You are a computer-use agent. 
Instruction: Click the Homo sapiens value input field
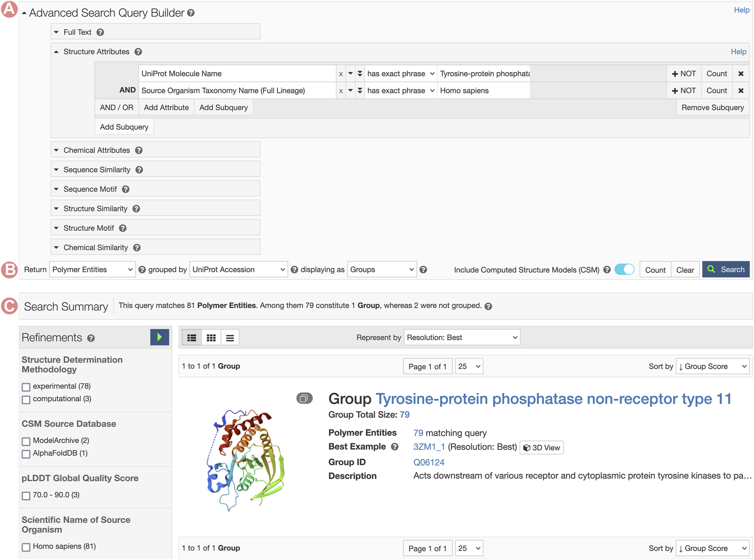[x=483, y=91]
